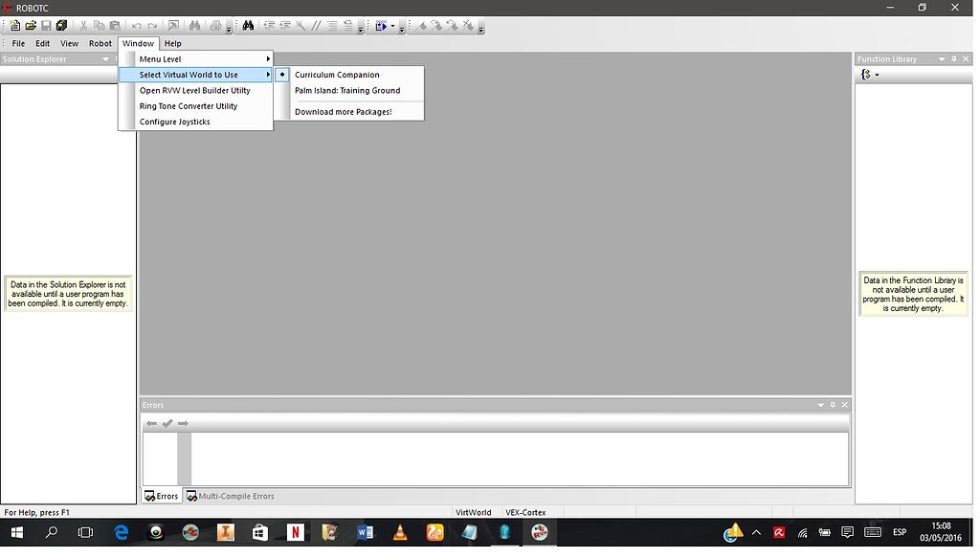Screen dimensions: 980x558
Task: Toggle pin on the Errors panel
Action: [x=833, y=405]
